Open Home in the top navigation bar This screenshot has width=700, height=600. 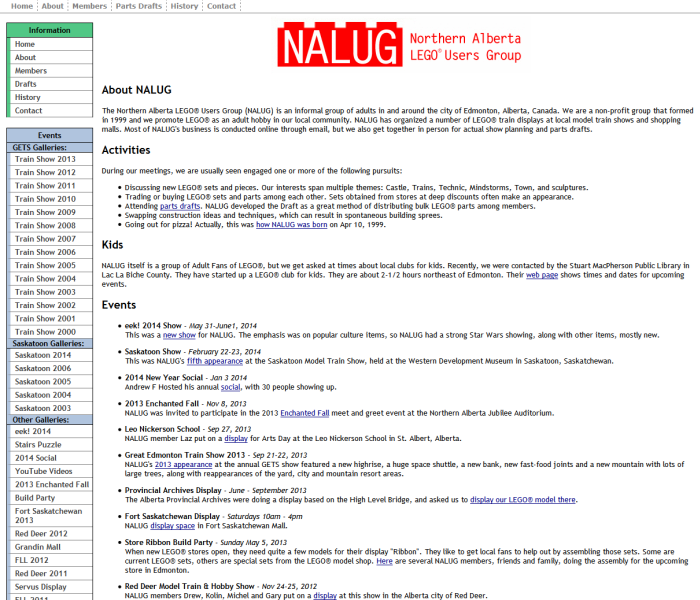click(22, 6)
